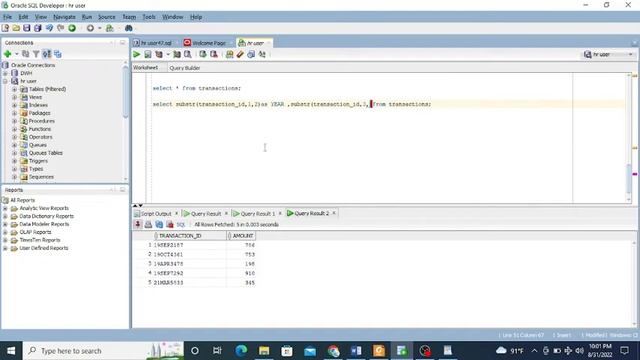Screen dimensions: 640x360
Task: Click the print icon in query result toolbar
Action: point(148,224)
